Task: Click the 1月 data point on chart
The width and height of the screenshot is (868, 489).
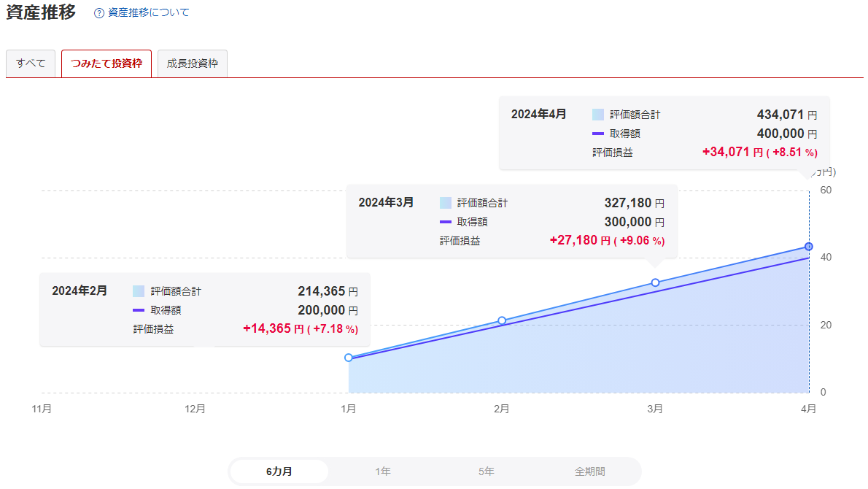Action: [349, 358]
